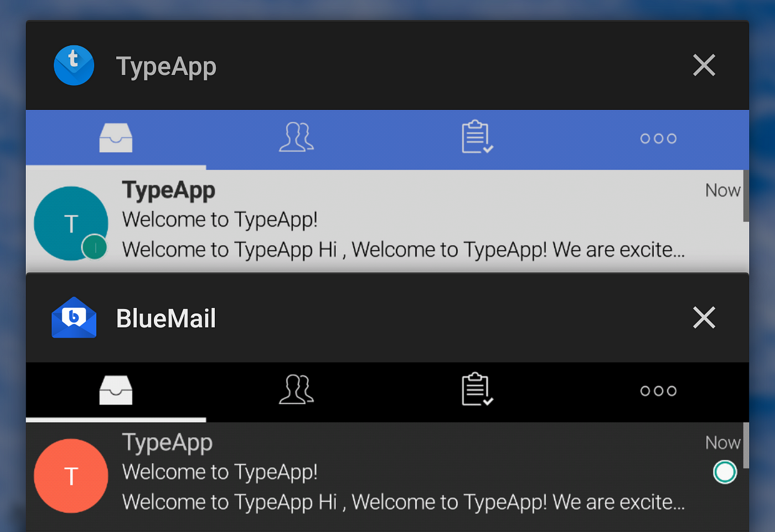Screen dimensions: 775x532
Task: Click the scrollbar in the BlueMail inbox
Action: point(746,446)
